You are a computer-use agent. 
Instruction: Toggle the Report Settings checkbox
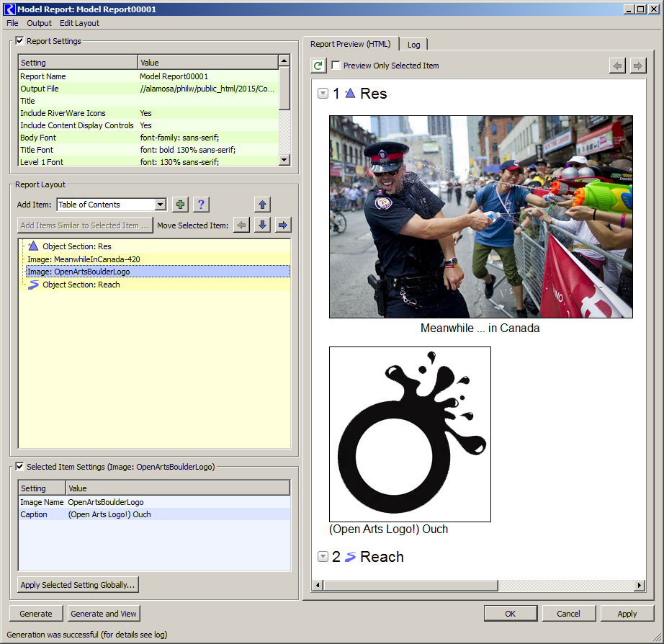(x=19, y=40)
